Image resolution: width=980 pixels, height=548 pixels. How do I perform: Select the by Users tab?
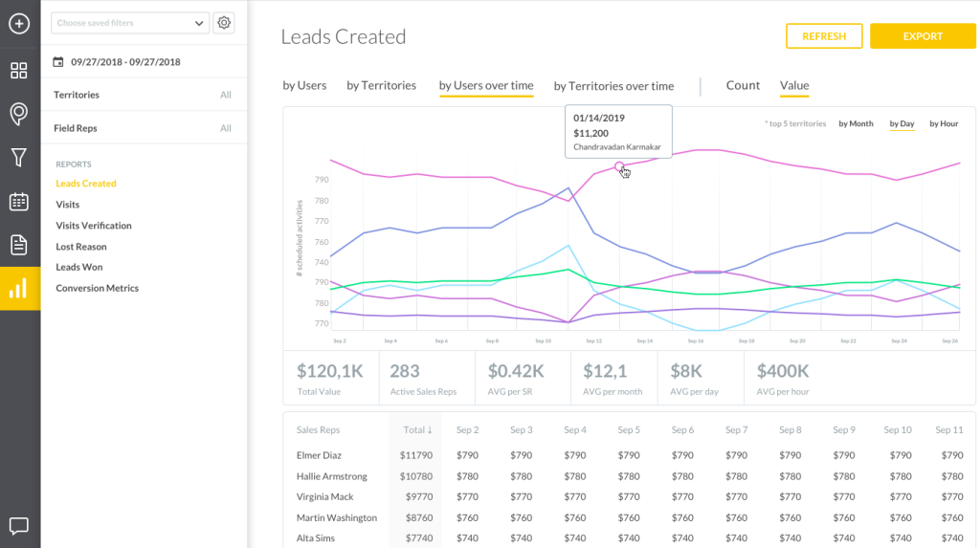point(304,85)
